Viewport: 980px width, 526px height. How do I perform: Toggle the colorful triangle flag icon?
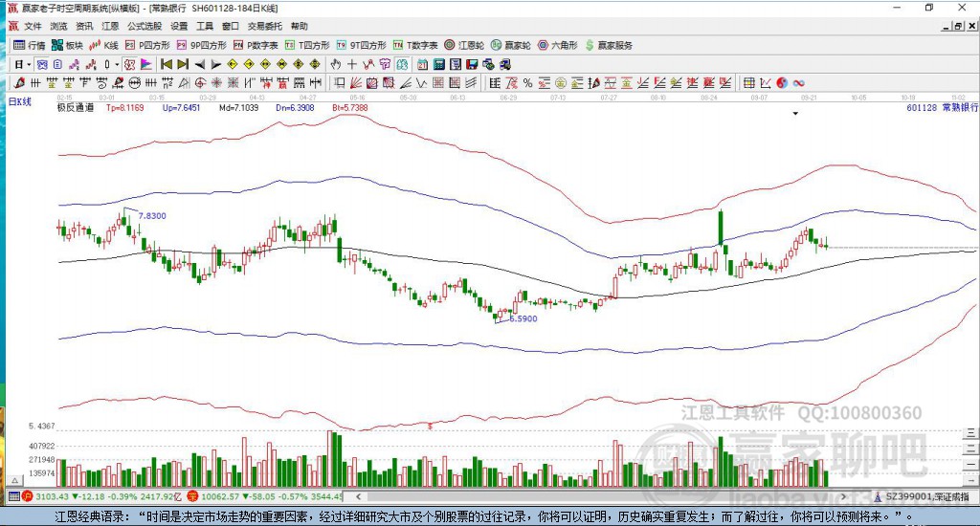click(145, 64)
